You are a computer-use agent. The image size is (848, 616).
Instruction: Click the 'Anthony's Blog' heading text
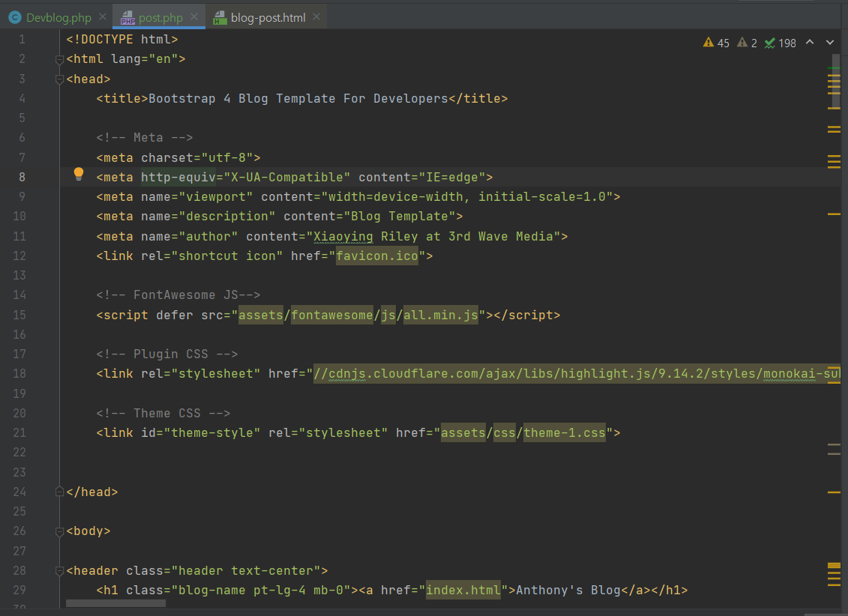pyautogui.click(x=568, y=590)
